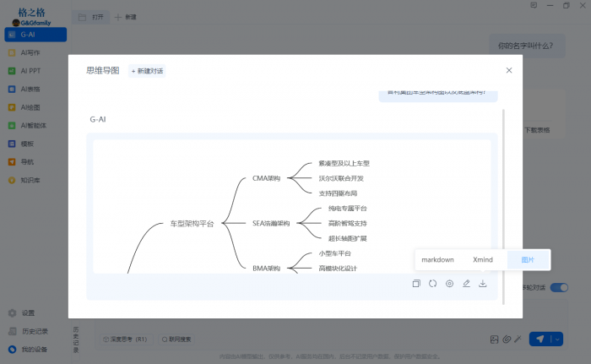Screen dimensions: 591x364
Task: Click the AI绘图 sidebar icon
Action: [x=12, y=107]
